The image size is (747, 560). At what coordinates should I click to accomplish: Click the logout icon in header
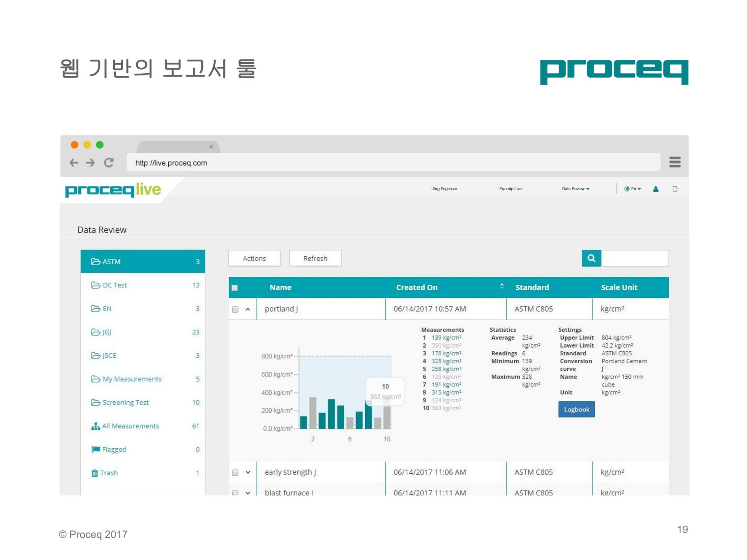[675, 189]
